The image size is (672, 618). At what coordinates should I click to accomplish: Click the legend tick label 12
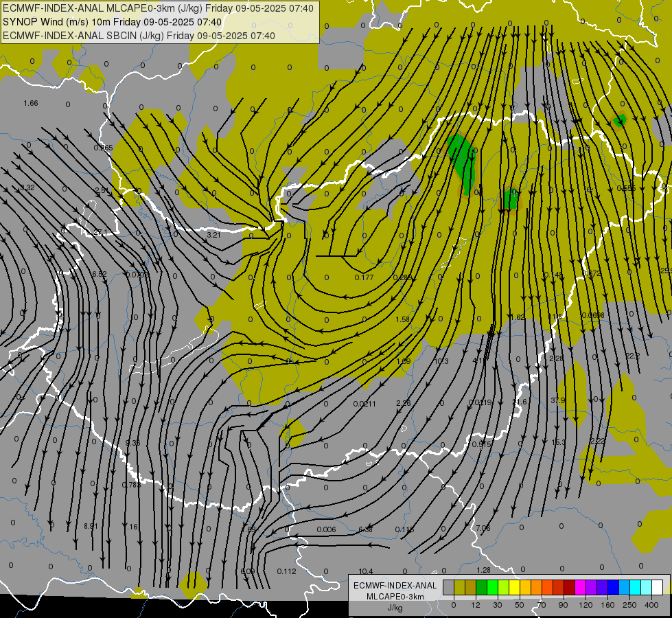point(476,605)
